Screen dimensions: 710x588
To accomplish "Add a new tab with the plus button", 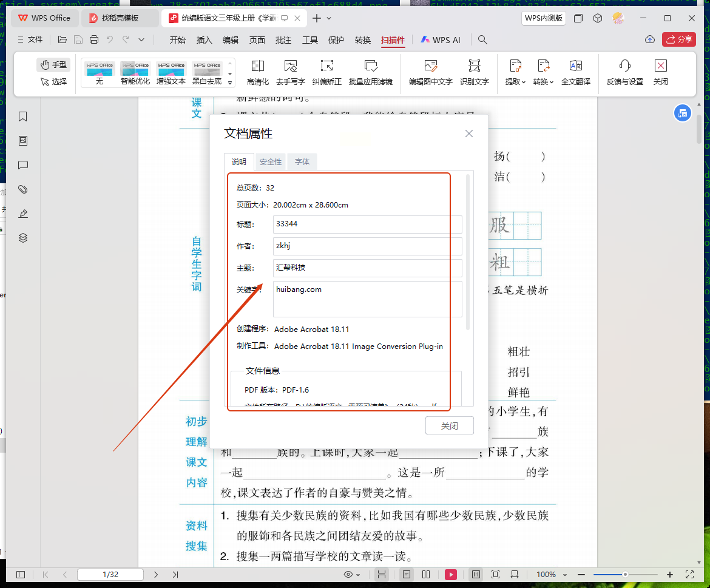I will click(x=317, y=18).
